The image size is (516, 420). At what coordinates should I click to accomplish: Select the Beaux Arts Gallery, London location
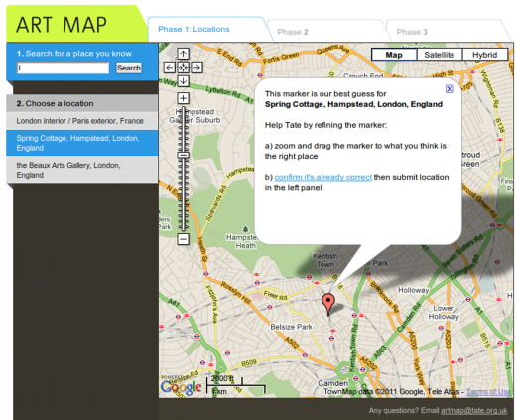[x=82, y=170]
